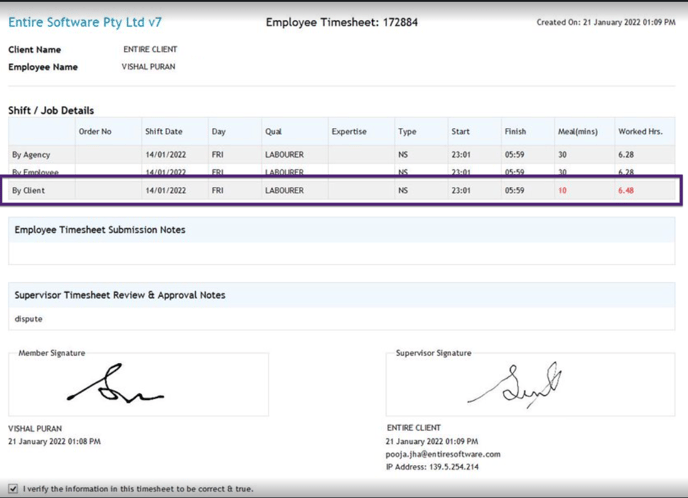This screenshot has height=498, width=688.
Task: Click the 6.28 worked hours in By Agency row
Action: click(626, 154)
